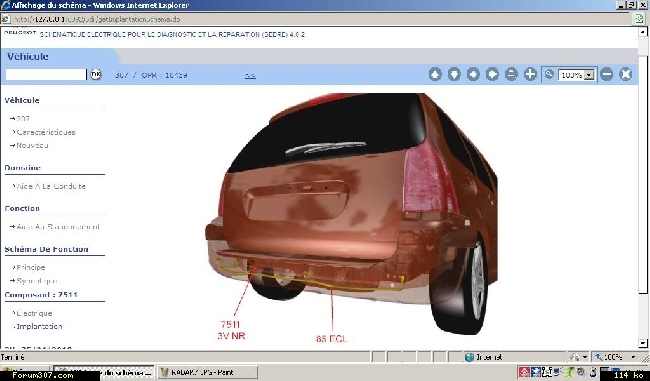The width and height of the screenshot is (650, 381).
Task: Pan the schema down with down arrow
Action: [454, 75]
